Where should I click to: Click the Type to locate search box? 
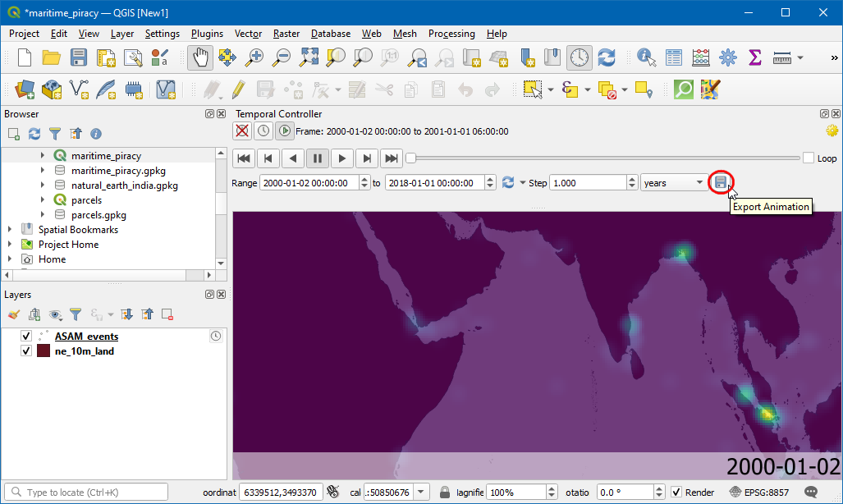pyautogui.click(x=86, y=493)
